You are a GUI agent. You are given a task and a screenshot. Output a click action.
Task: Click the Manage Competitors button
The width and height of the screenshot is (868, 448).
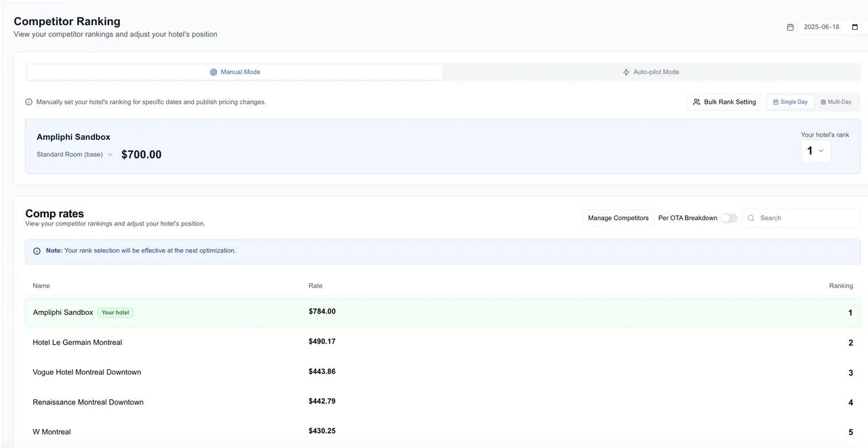point(618,218)
